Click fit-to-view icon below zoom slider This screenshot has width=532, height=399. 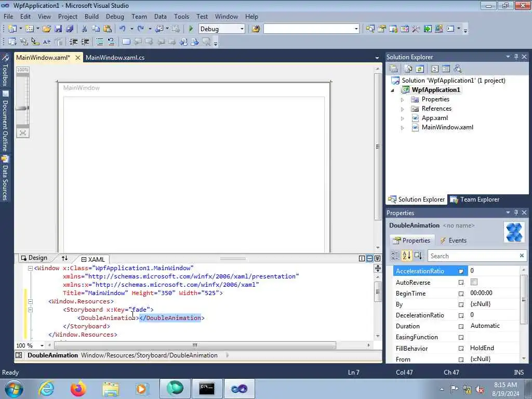23,132
